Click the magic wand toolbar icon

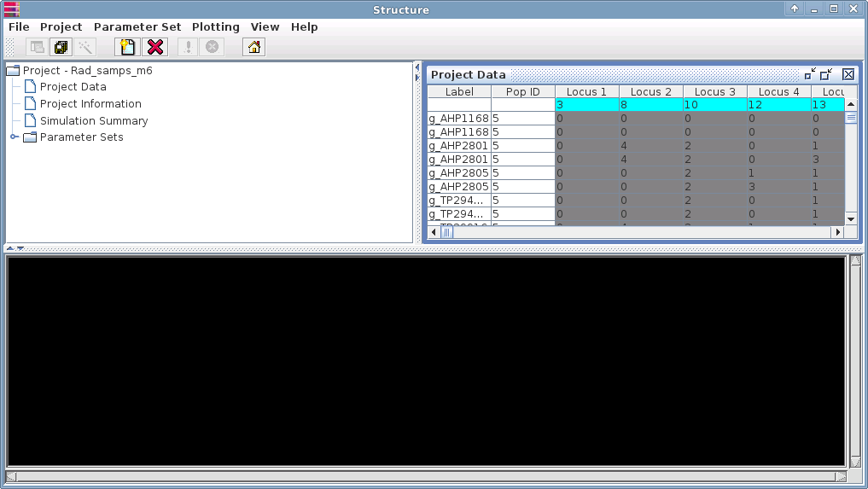85,47
